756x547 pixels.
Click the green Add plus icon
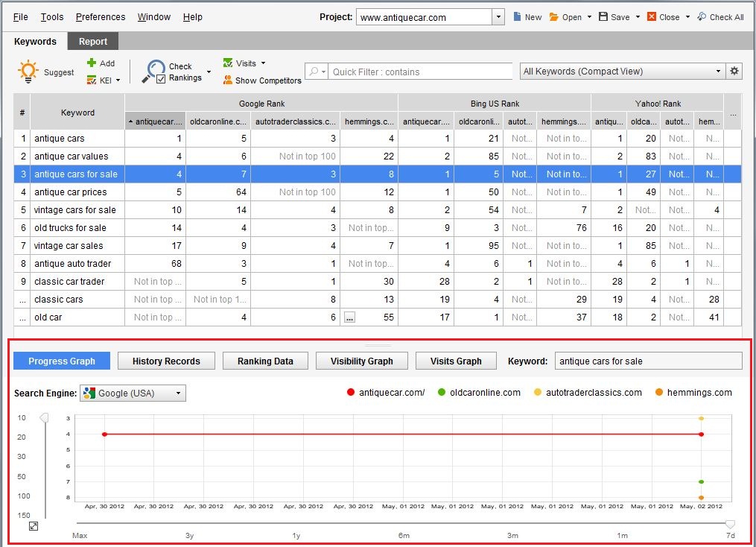92,63
